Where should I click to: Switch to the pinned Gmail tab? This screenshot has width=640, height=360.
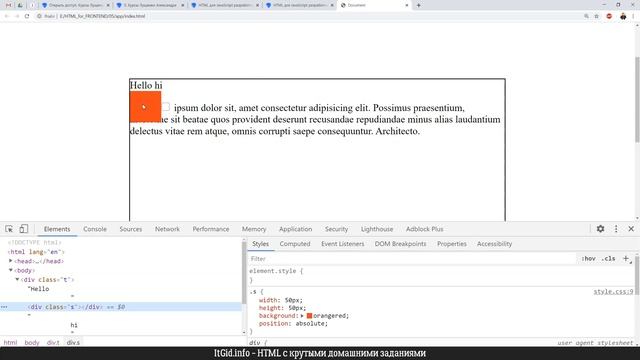coord(9,5)
